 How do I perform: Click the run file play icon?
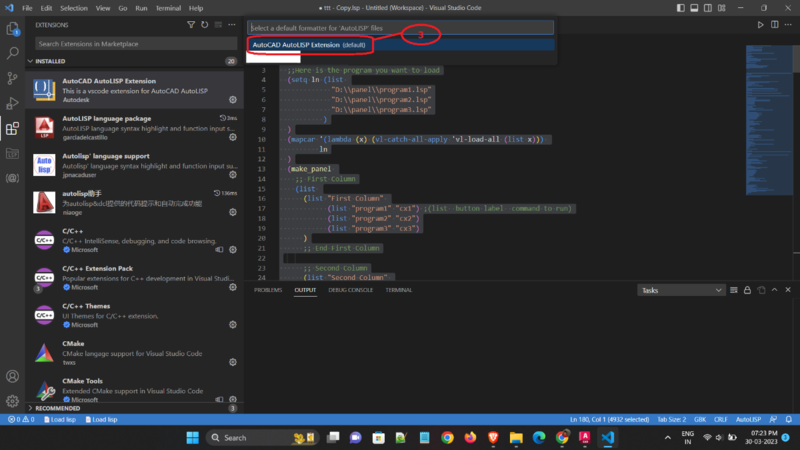[761, 24]
